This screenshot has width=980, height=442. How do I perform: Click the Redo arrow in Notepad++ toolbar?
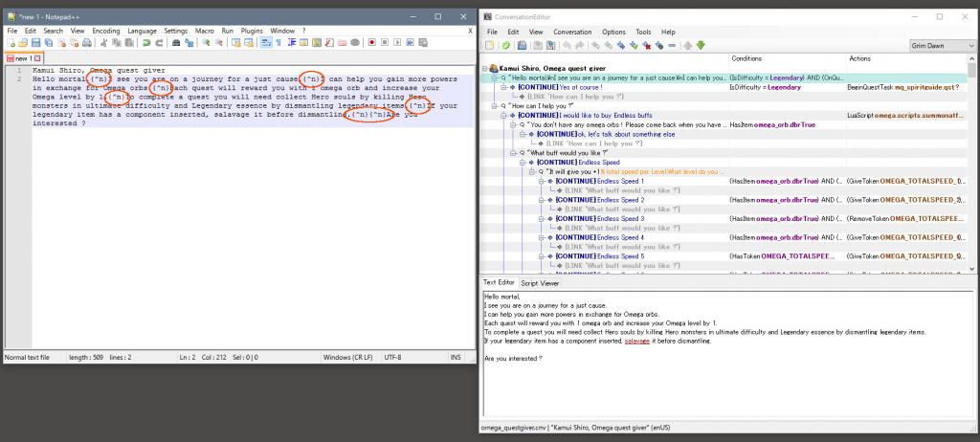click(x=159, y=42)
